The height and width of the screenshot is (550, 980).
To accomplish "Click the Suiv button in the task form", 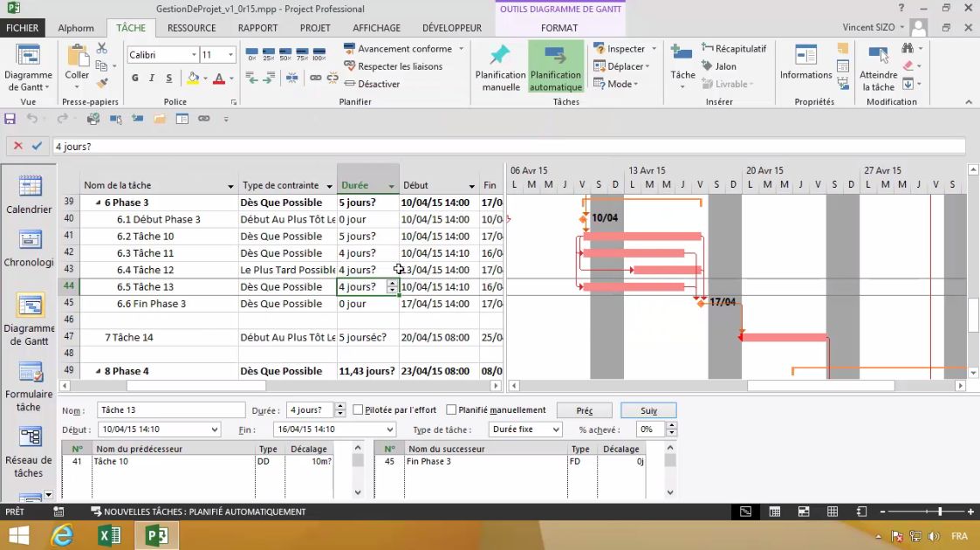I will (648, 409).
